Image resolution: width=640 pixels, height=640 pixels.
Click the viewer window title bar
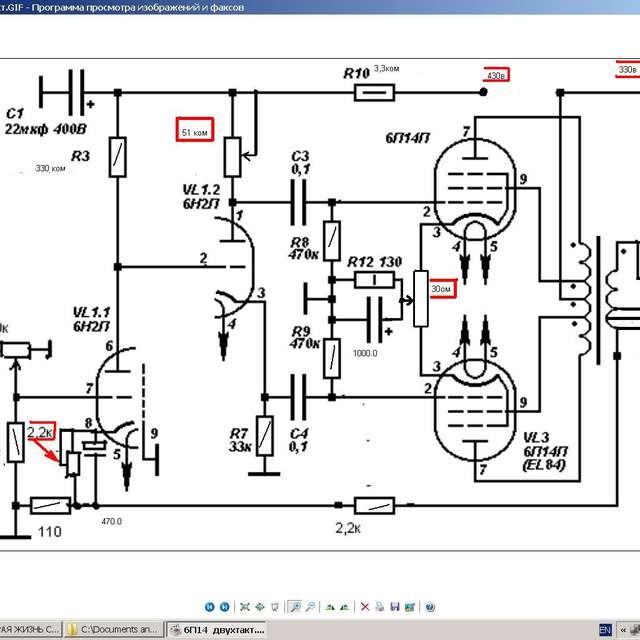point(300,8)
